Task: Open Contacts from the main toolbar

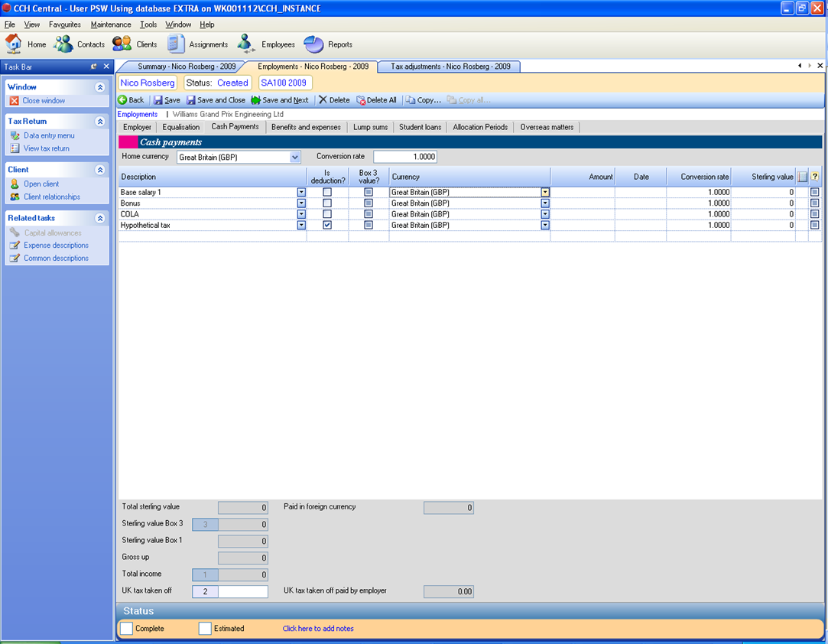Action: coord(80,44)
